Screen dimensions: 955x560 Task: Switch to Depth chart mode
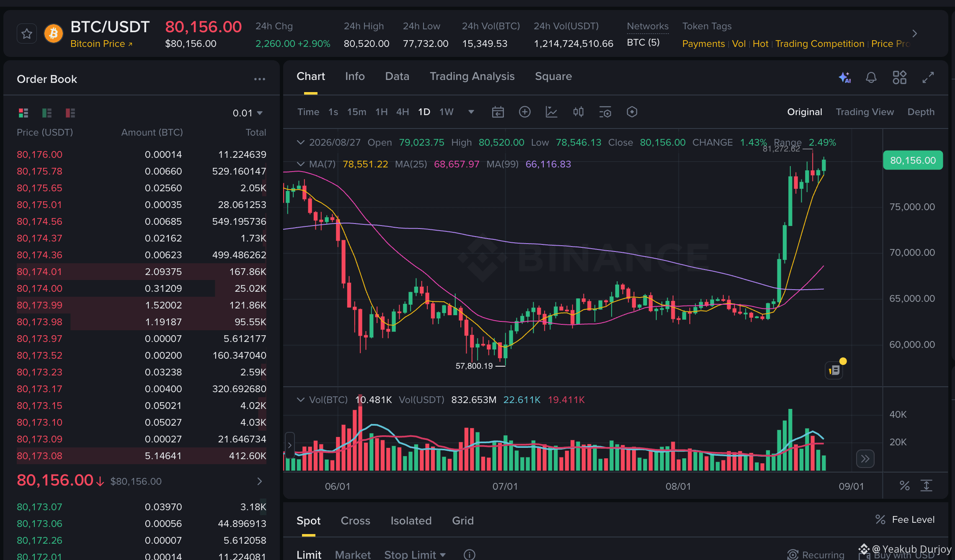(x=921, y=112)
